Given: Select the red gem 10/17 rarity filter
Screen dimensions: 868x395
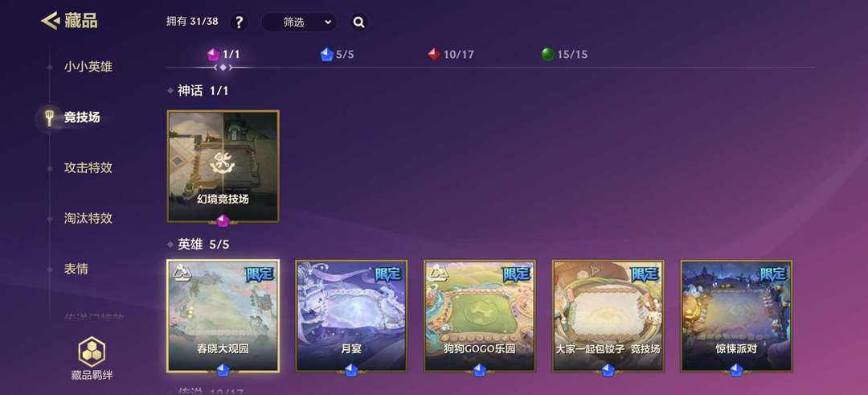Looking at the screenshot, I should coord(451,54).
